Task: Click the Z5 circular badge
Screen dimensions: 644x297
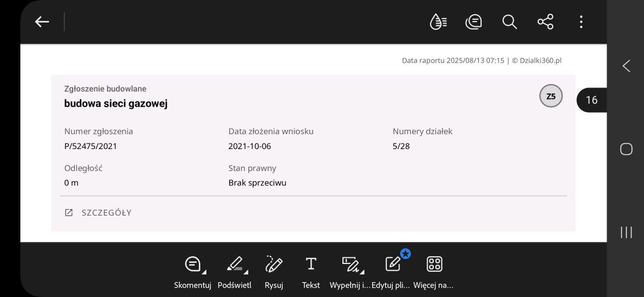Action: 551,96
